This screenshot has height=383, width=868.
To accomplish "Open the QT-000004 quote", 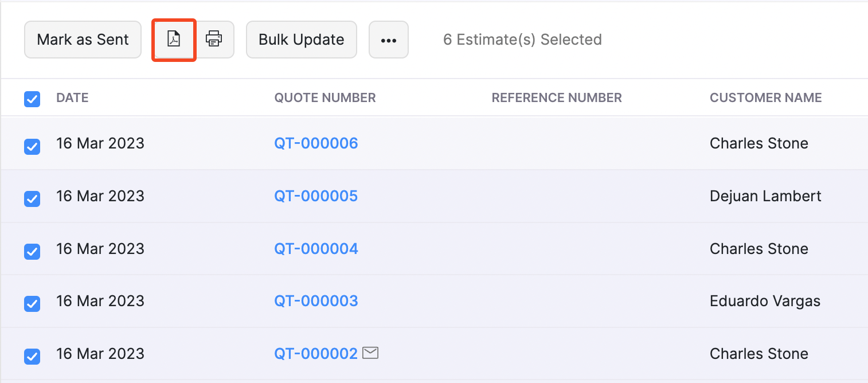I will pyautogui.click(x=316, y=249).
